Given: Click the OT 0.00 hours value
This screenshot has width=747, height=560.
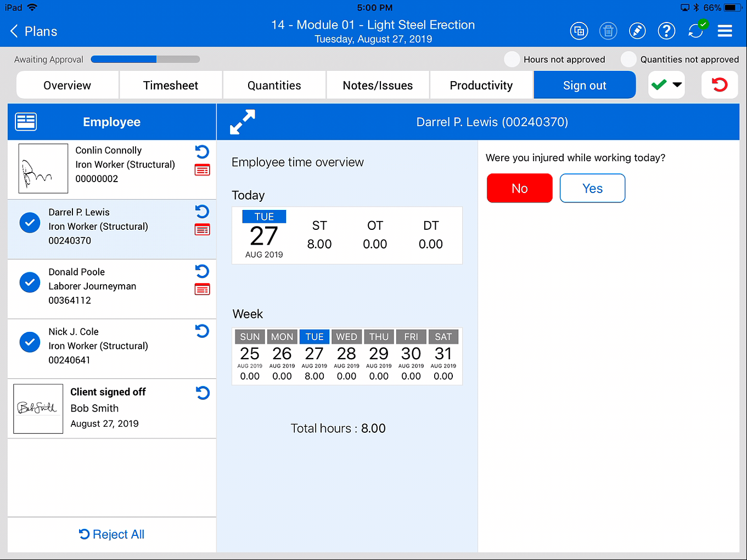Looking at the screenshot, I should coord(375,244).
